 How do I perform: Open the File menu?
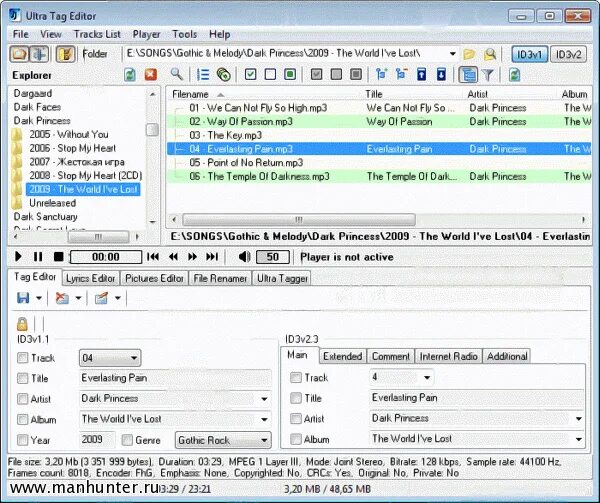21,34
